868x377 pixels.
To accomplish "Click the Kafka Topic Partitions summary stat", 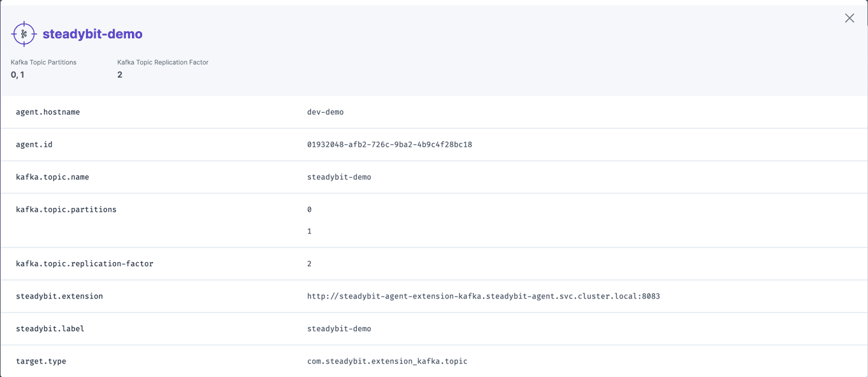I will coord(42,68).
